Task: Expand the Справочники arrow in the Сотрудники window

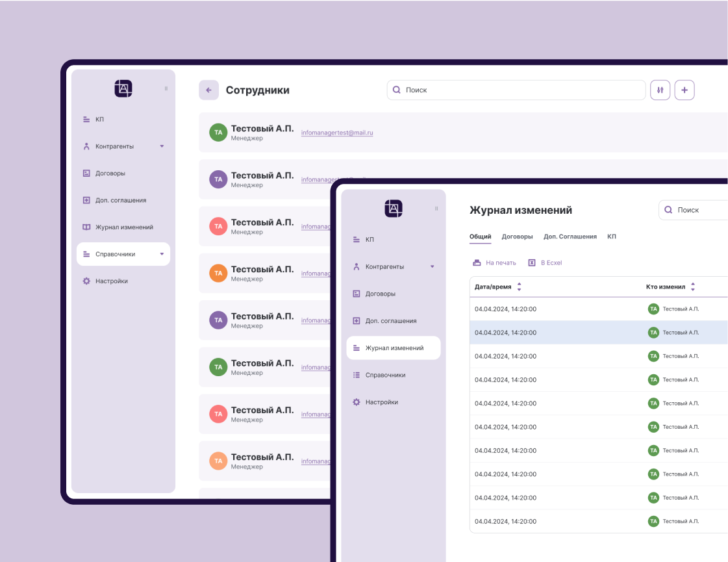Action: click(162, 254)
